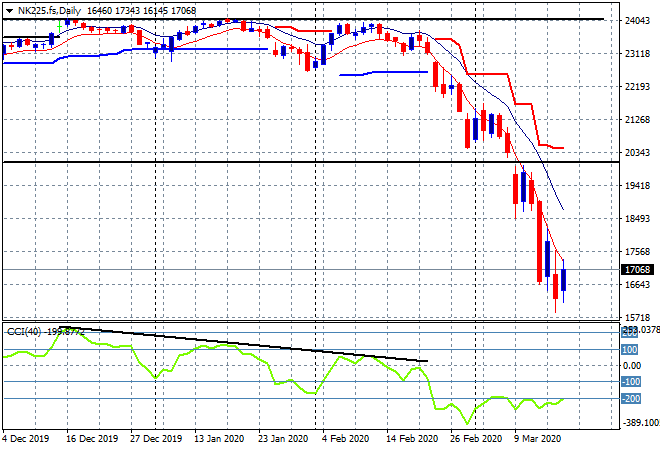
Task: Click the 14 Feb 2020 date label
Action: pyautogui.click(x=412, y=439)
